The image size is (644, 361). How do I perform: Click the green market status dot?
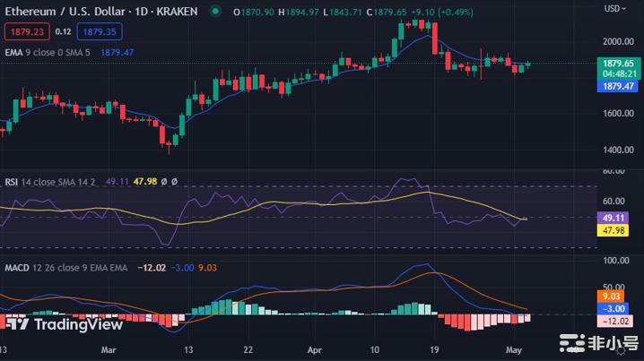tap(214, 12)
